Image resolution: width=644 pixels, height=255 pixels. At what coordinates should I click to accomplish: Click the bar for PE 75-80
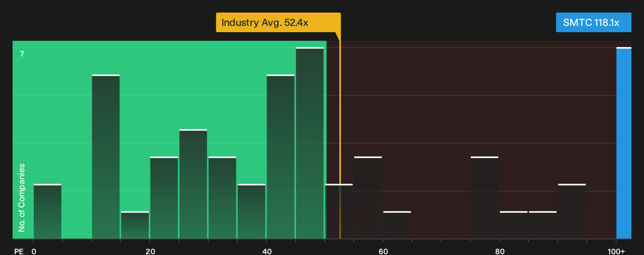[485, 198]
